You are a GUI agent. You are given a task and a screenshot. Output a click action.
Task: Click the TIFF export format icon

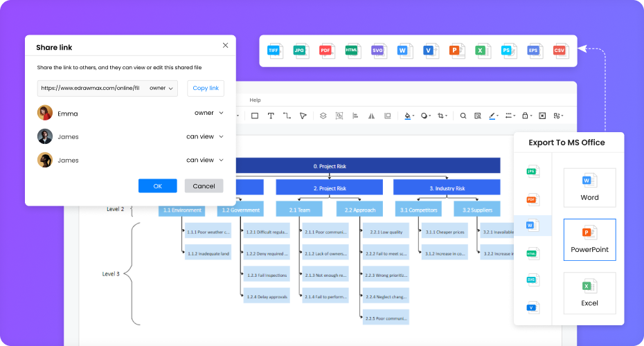click(x=276, y=51)
